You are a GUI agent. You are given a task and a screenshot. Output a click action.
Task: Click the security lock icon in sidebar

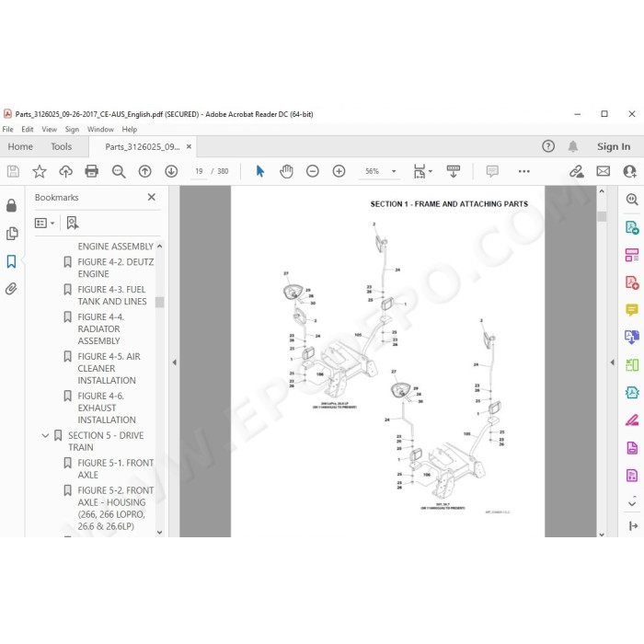coord(11,205)
